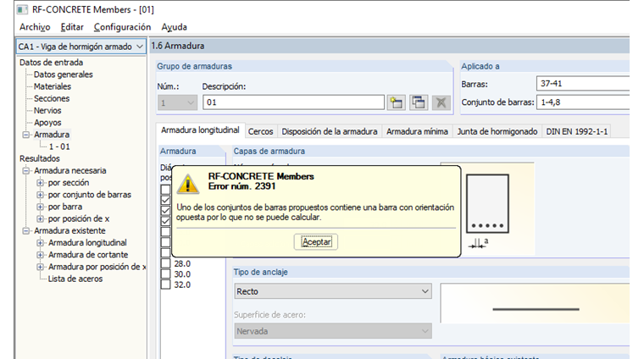Expand the por sección node
The width and height of the screenshot is (644, 359).
coord(41,183)
